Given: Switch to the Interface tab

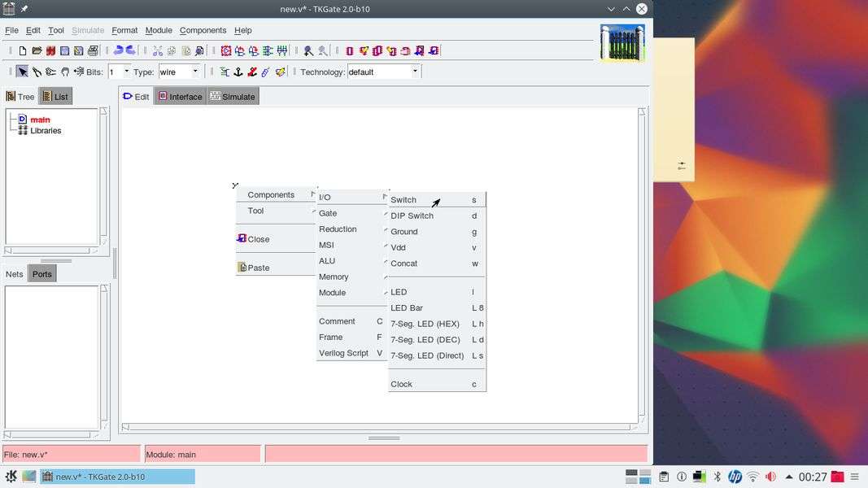Looking at the screenshot, I should 180,97.
